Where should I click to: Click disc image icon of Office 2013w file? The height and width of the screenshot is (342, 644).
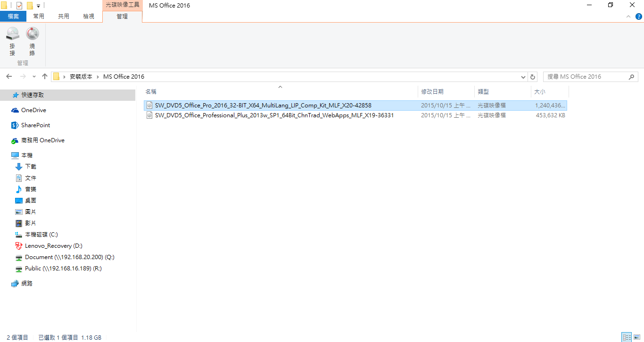pos(149,115)
